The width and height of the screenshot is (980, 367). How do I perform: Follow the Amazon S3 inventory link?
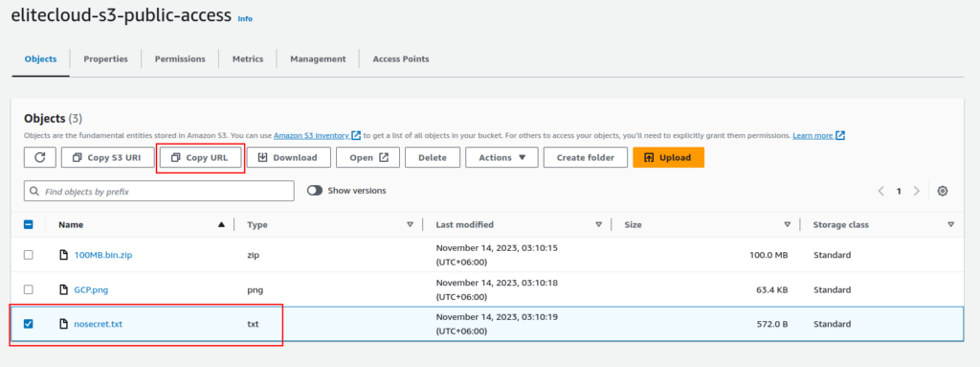(x=311, y=135)
